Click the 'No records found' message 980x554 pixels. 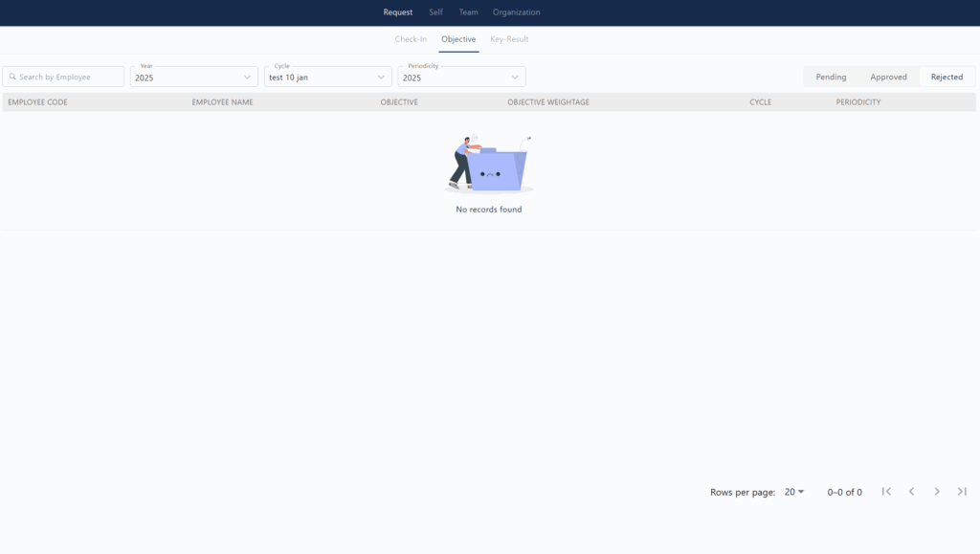point(489,210)
